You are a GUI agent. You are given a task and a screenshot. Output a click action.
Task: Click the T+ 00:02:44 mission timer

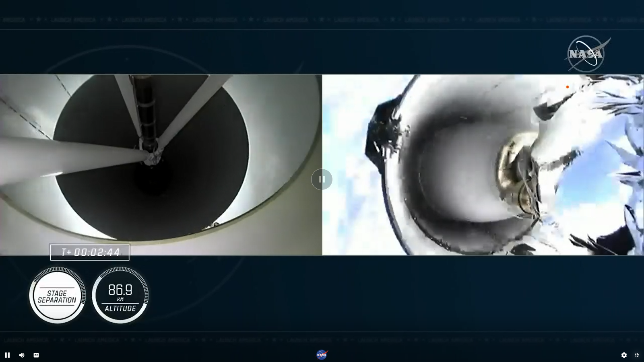click(90, 252)
